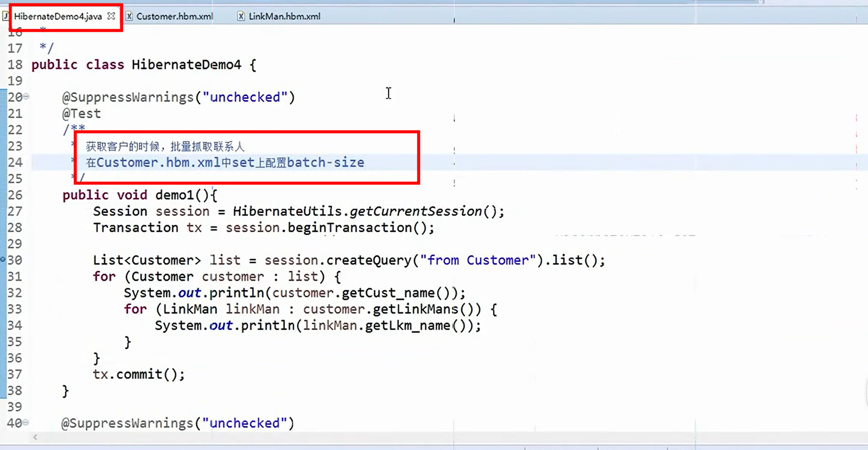Switch to the Customer.hbm.xml tab
Image resolution: width=868 pixels, height=450 pixels.
[x=174, y=16]
